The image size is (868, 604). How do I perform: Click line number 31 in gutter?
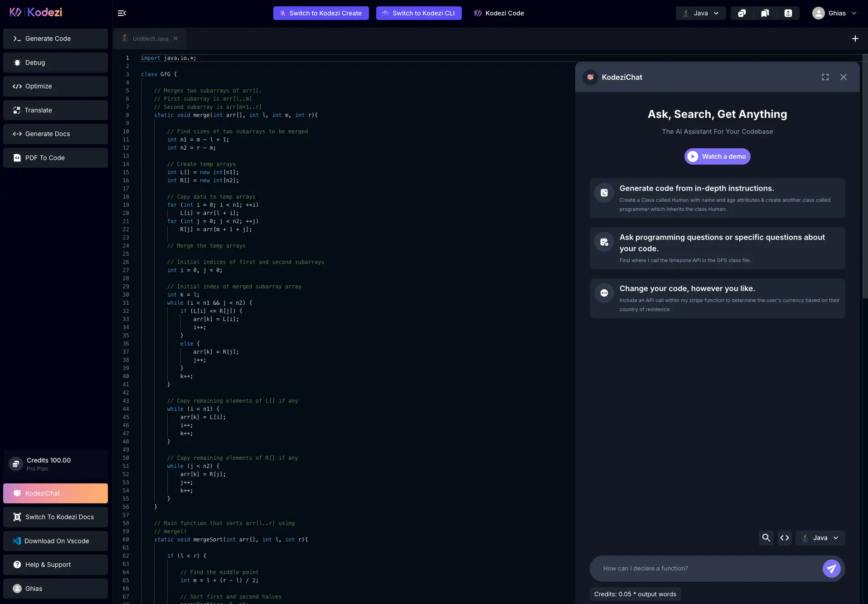click(x=126, y=303)
